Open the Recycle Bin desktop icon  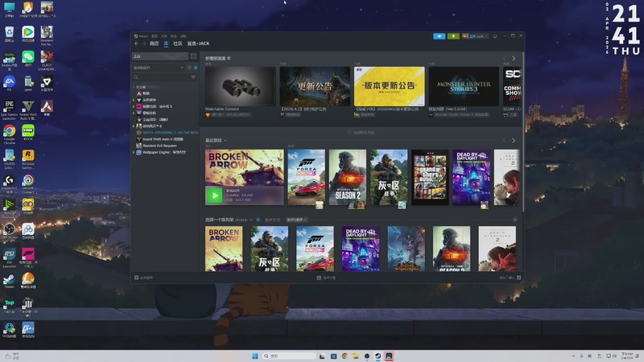(x=9, y=34)
